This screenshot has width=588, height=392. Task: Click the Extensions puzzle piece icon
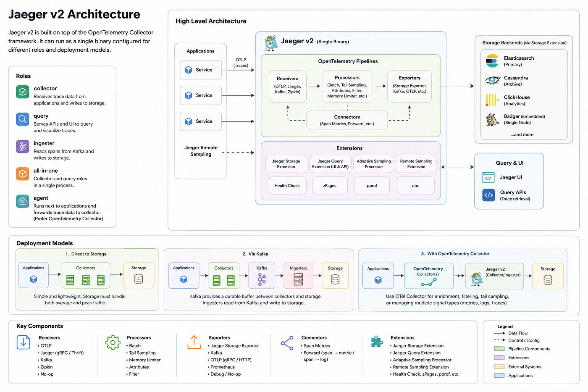click(x=377, y=342)
